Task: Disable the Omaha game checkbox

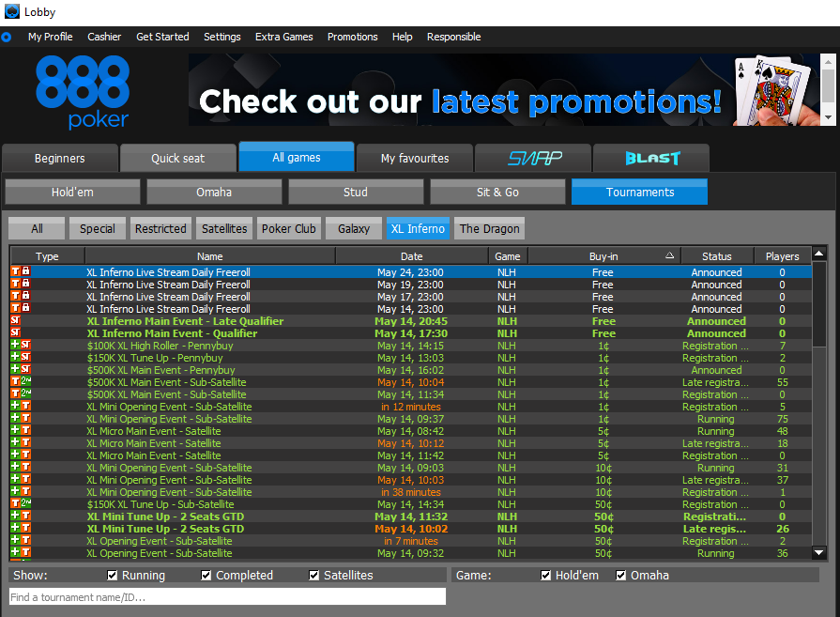Action: pos(621,576)
